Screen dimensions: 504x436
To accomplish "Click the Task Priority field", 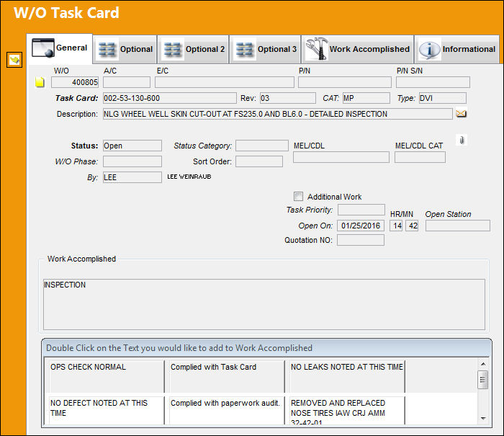I will [361, 210].
